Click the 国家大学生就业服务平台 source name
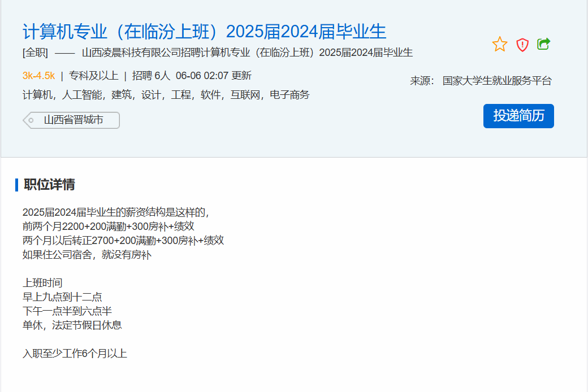The image size is (588, 392). pyautogui.click(x=497, y=81)
